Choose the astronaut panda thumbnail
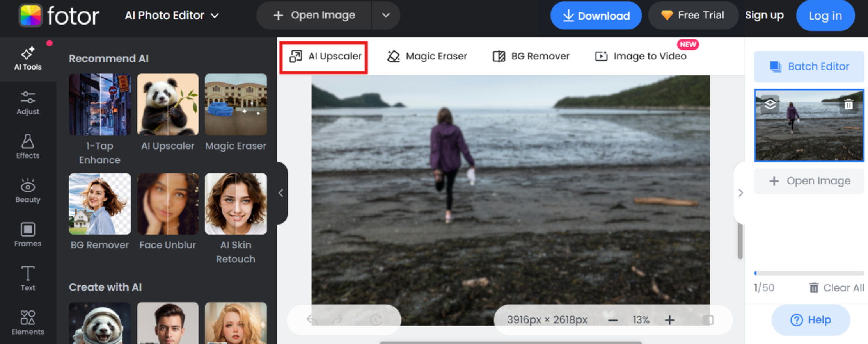868x344 pixels. tap(100, 323)
